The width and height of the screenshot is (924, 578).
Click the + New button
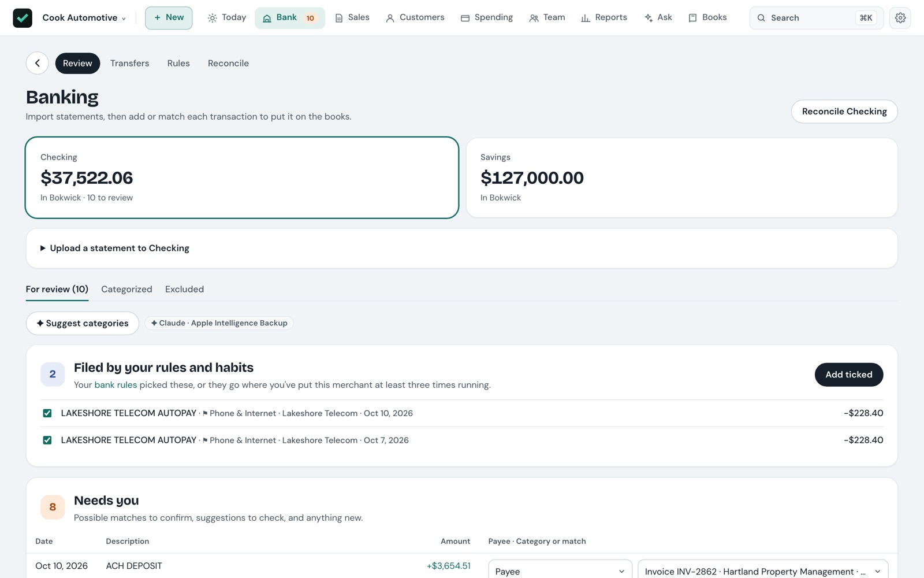pyautogui.click(x=169, y=18)
